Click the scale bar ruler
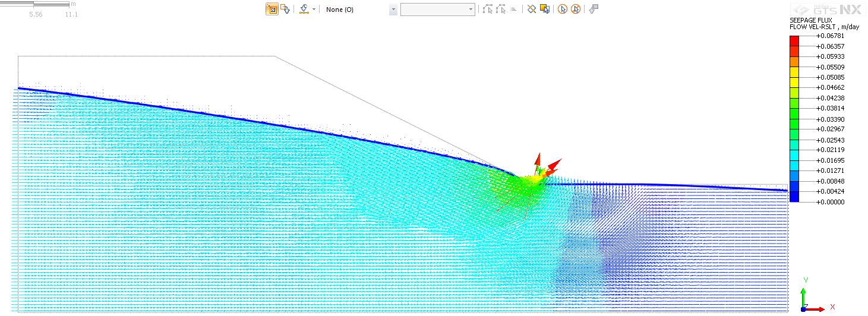The image size is (868, 316). [40, 5]
